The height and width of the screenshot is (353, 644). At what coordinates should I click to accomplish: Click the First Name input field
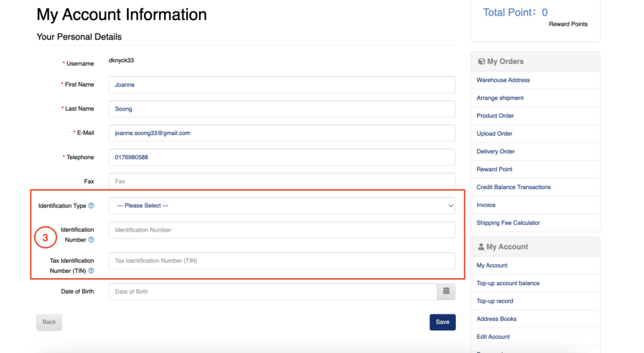[x=282, y=85]
